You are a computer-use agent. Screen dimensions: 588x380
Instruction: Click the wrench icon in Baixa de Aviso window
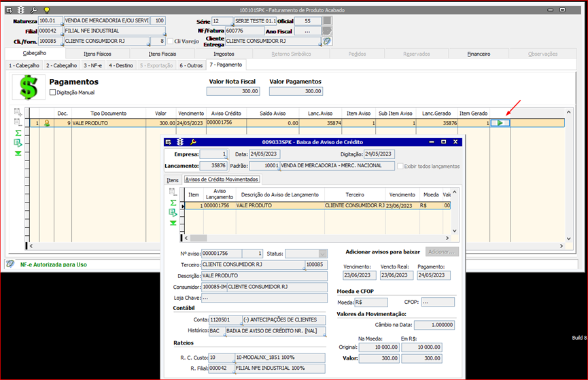point(193,142)
